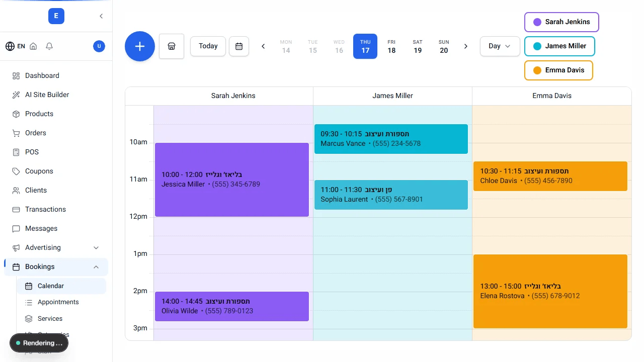The height and width of the screenshot is (362, 644).
Task: Open Messages in the sidebar
Action: (x=56, y=228)
